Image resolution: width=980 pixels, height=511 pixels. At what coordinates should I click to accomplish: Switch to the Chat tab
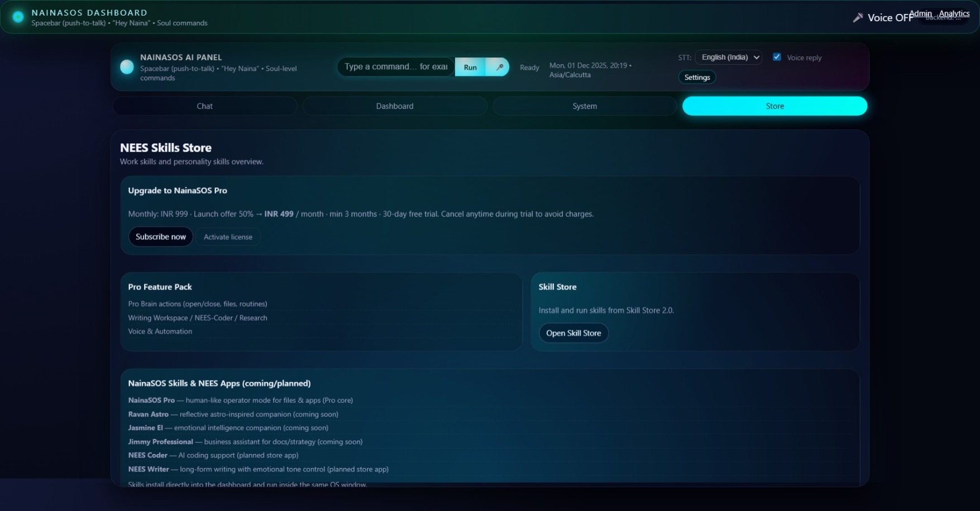[x=204, y=106]
